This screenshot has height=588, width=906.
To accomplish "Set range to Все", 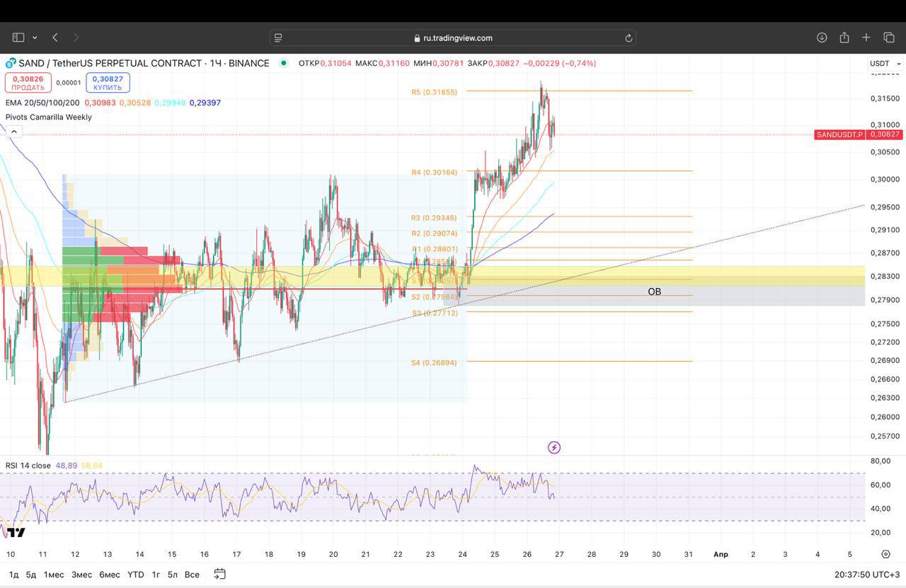I will pyautogui.click(x=192, y=574).
